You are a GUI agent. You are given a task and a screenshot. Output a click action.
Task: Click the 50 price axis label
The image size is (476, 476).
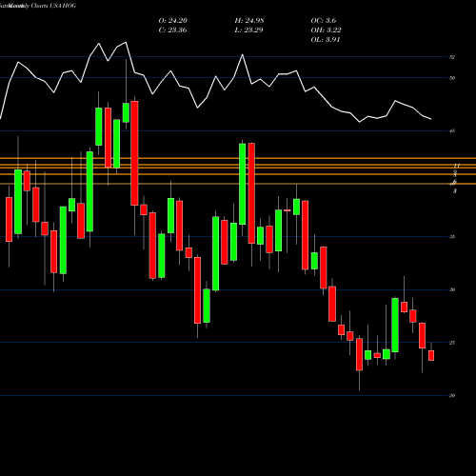click(x=452, y=78)
